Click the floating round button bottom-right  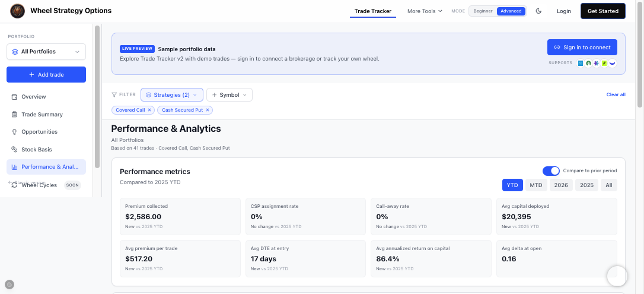click(x=617, y=276)
